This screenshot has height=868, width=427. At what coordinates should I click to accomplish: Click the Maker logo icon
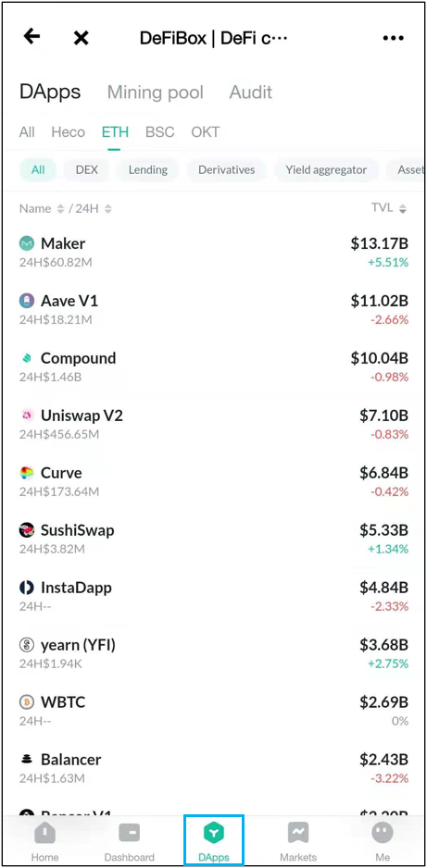(27, 243)
